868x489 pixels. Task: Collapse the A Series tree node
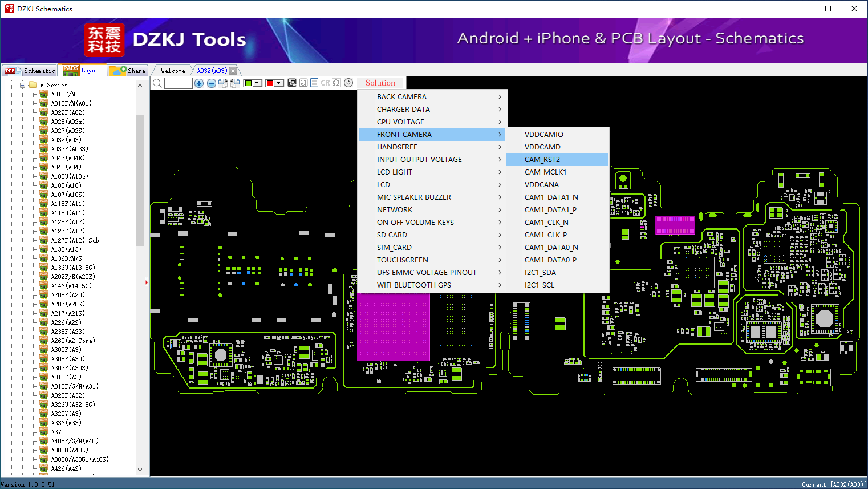(23, 85)
